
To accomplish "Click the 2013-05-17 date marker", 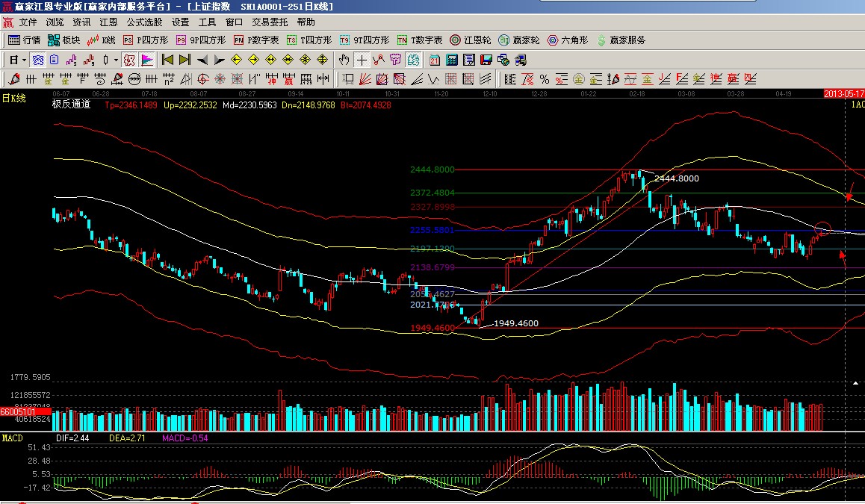I will (x=843, y=94).
